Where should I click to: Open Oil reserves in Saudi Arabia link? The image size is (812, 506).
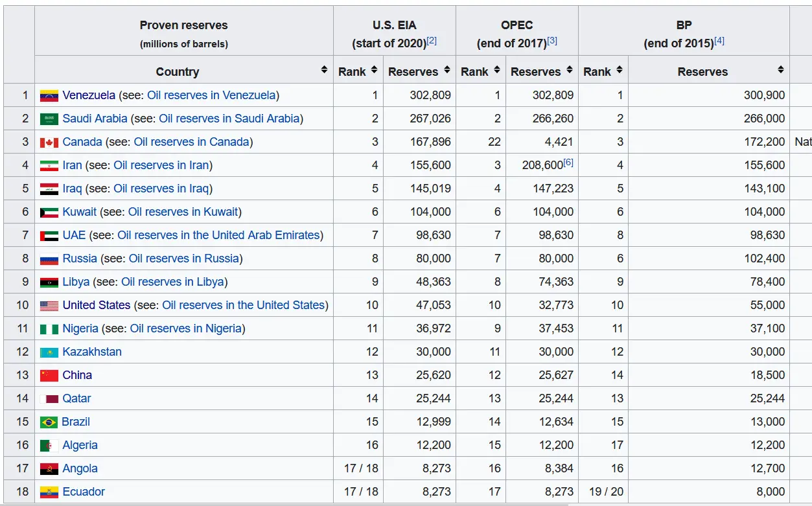[229, 119]
